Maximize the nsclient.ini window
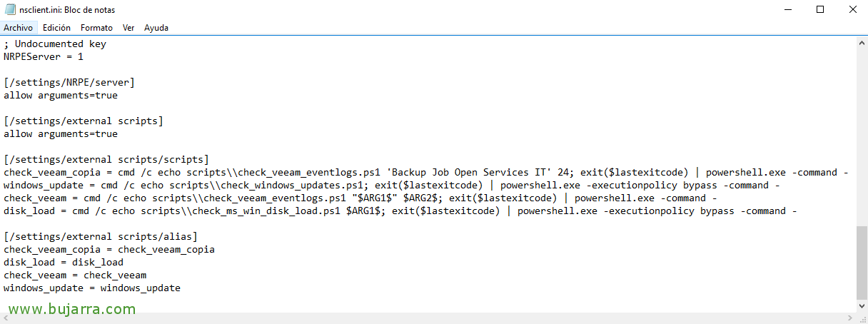This screenshot has width=868, height=324. pyautogui.click(x=820, y=10)
